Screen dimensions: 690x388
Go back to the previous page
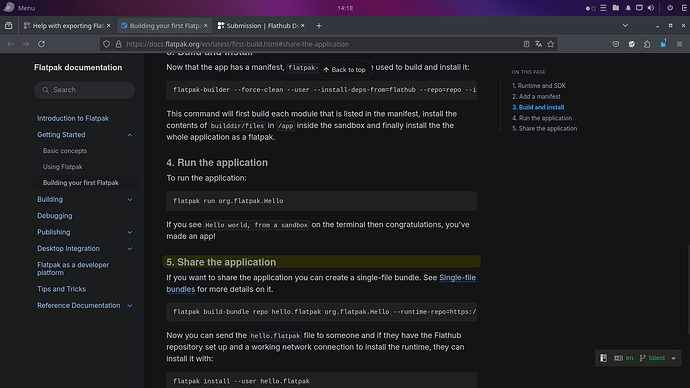point(10,44)
